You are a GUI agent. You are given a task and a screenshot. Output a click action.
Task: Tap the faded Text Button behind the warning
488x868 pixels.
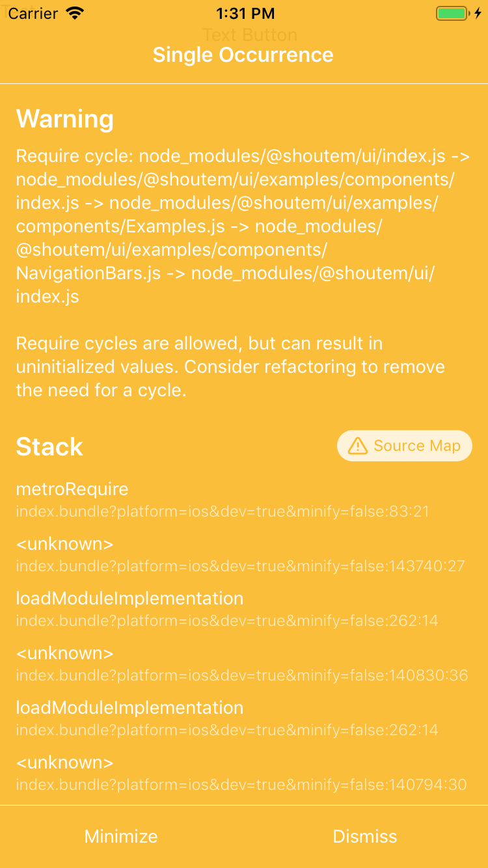click(x=251, y=34)
